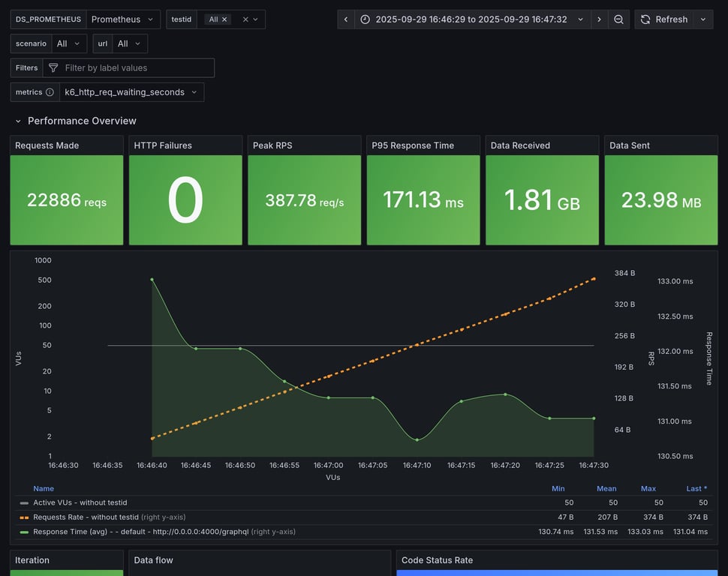Toggle Active VUs series in legend
This screenshot has width=728, height=576.
pyautogui.click(x=80, y=502)
